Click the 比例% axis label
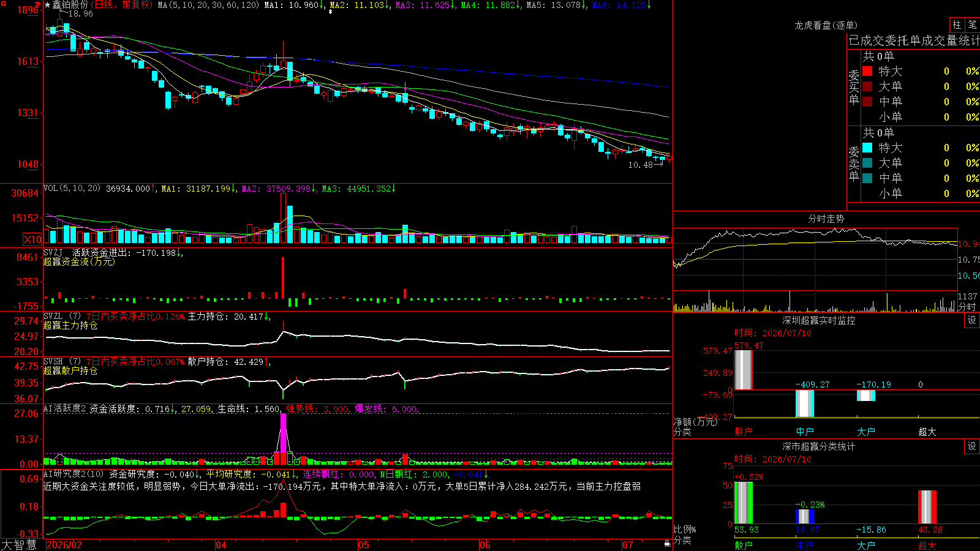 685,529
